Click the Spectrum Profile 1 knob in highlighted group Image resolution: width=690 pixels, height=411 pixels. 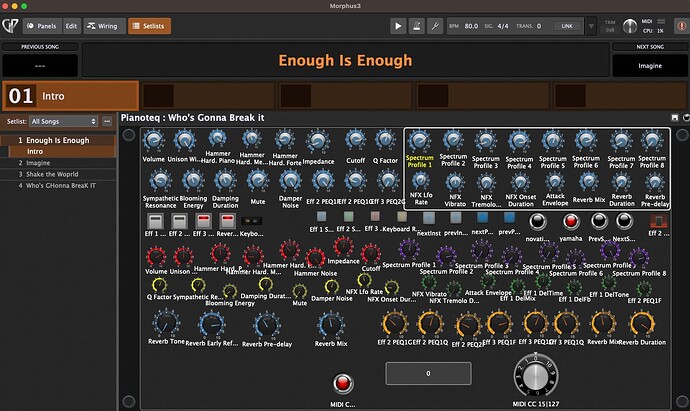[419, 141]
